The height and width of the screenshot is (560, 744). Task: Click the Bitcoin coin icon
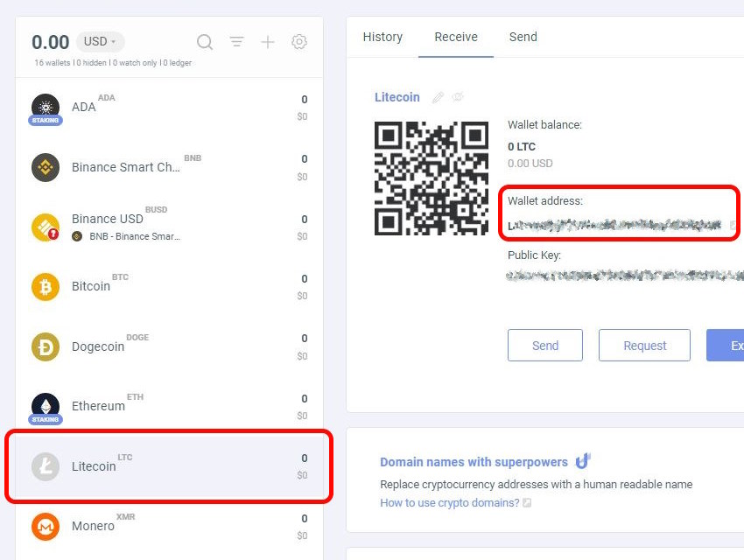[46, 286]
